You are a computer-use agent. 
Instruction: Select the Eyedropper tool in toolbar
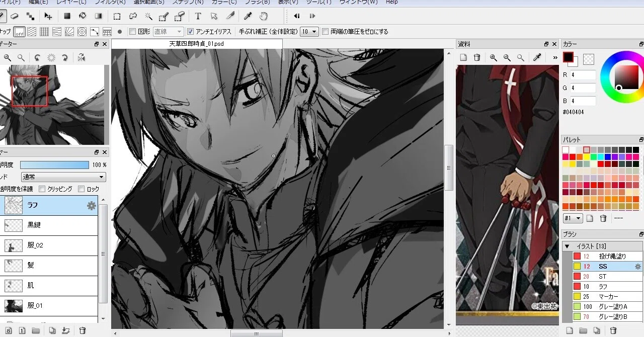pyautogui.click(x=248, y=16)
